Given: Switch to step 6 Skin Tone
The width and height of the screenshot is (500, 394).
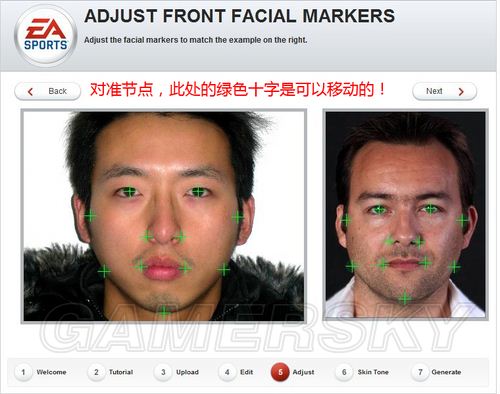Looking at the screenshot, I should pyautogui.click(x=363, y=372).
